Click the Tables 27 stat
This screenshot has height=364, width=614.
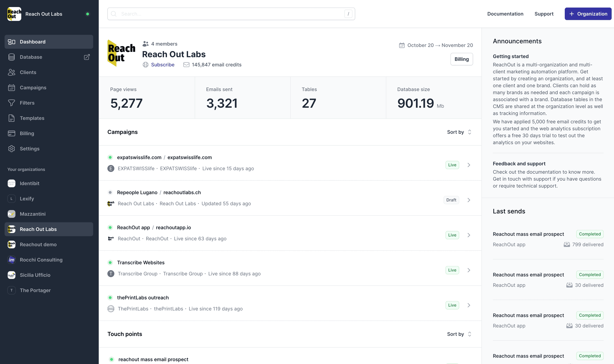(x=338, y=98)
